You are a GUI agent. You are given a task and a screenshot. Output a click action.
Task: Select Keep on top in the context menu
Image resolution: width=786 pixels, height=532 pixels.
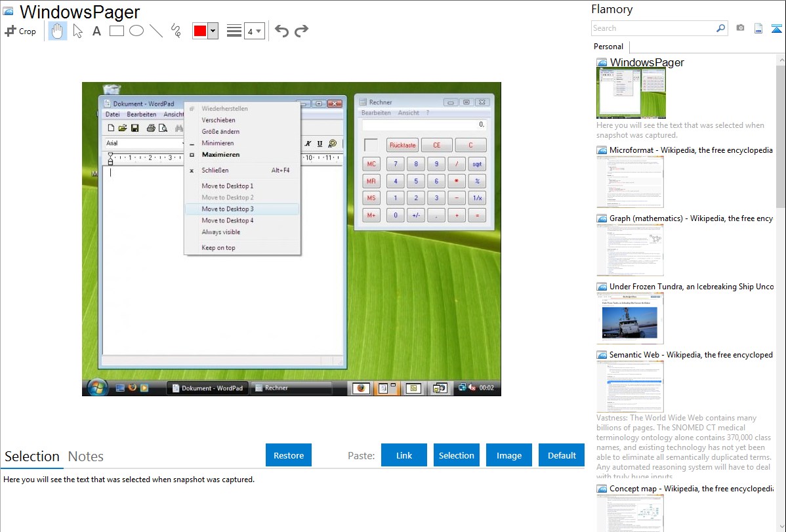243,248
